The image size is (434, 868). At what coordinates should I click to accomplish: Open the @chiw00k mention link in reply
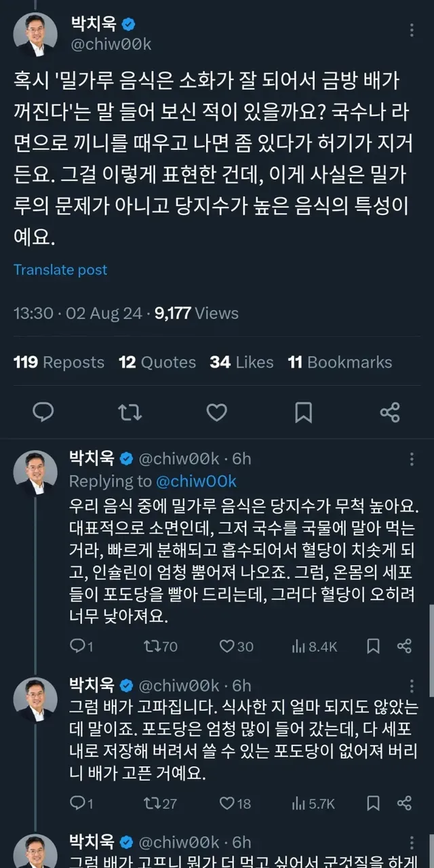pos(197,481)
